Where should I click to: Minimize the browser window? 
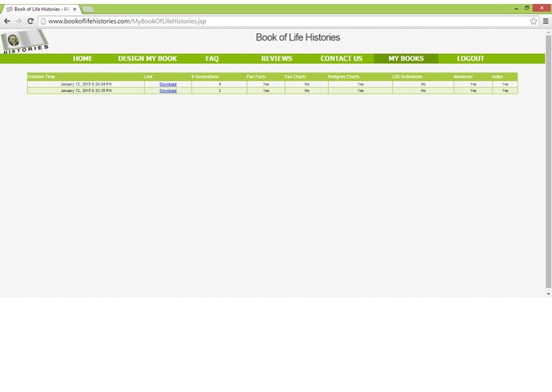tap(516, 8)
